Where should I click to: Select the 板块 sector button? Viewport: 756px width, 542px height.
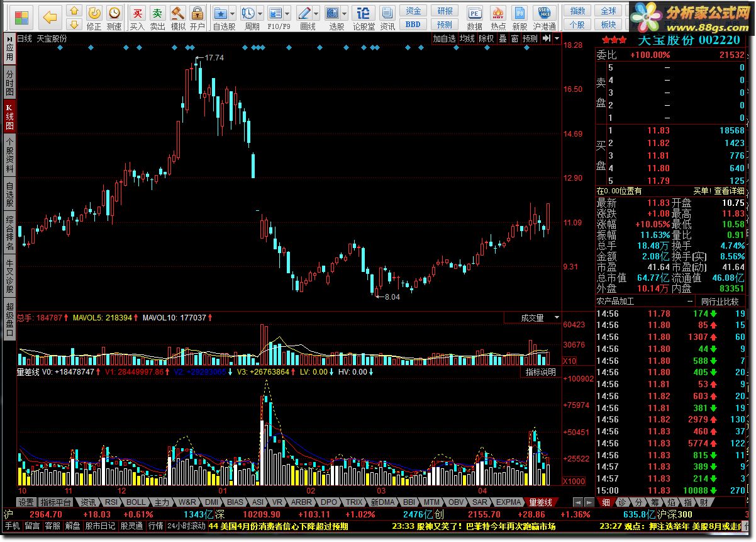click(608, 25)
